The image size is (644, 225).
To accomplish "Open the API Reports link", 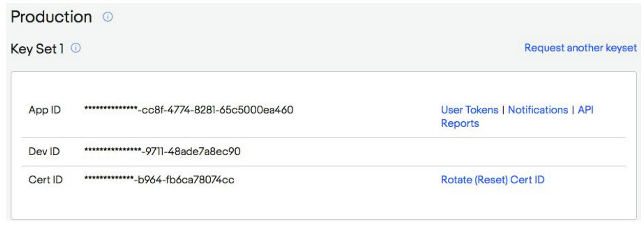I will [585, 110].
